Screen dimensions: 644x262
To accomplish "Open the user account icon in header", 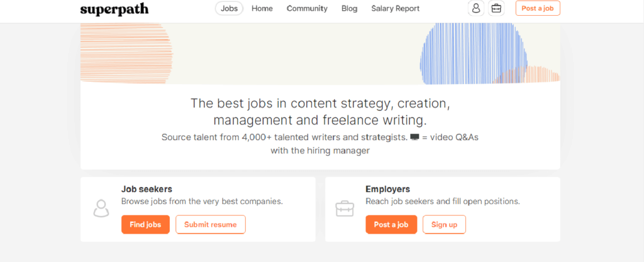I will click(476, 8).
